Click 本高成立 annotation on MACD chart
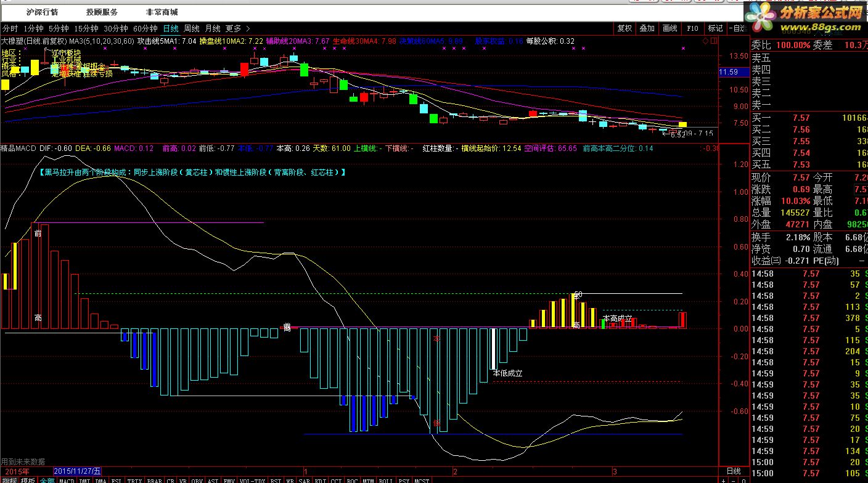This screenshot has height=483, width=868. [618, 319]
